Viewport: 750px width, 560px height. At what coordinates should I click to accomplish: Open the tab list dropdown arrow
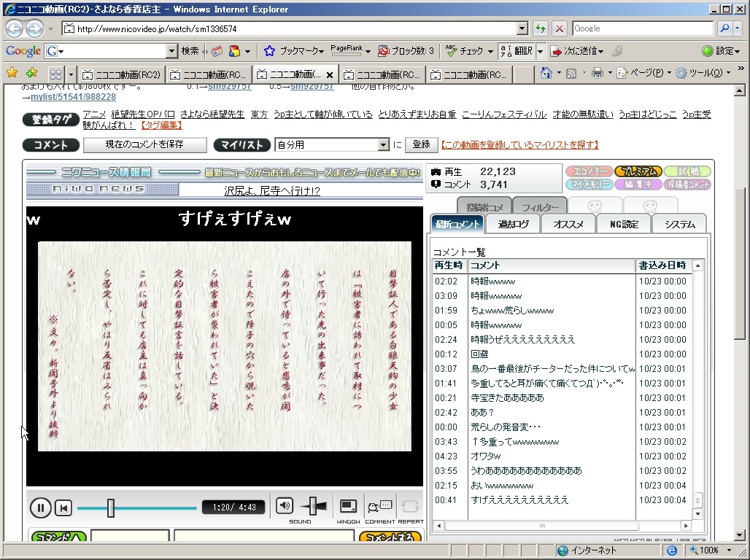tap(71, 74)
